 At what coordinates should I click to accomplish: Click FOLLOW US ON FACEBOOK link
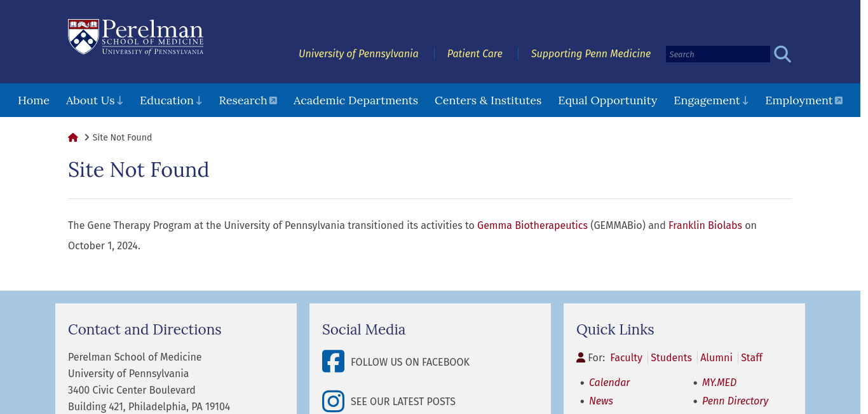pos(410,362)
